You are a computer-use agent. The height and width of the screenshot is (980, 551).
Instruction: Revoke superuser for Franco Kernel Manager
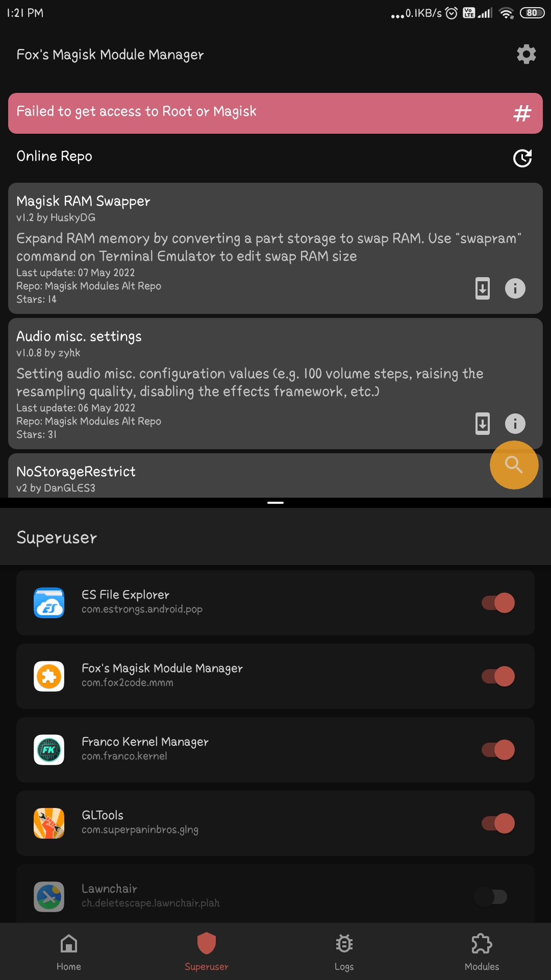tap(497, 750)
